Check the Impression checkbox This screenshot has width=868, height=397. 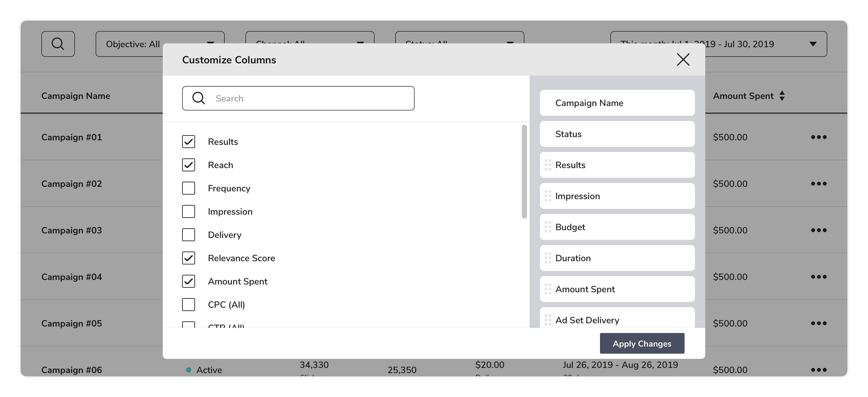pos(188,211)
